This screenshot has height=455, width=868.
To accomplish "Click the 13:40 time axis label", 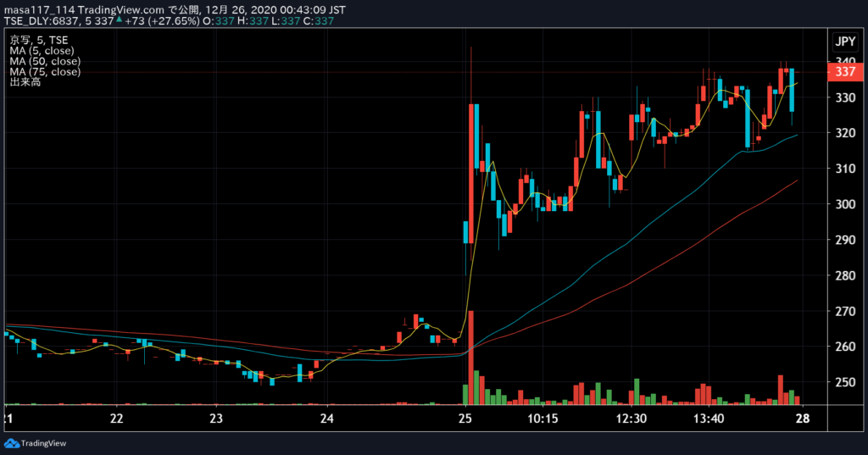I will tap(709, 419).
